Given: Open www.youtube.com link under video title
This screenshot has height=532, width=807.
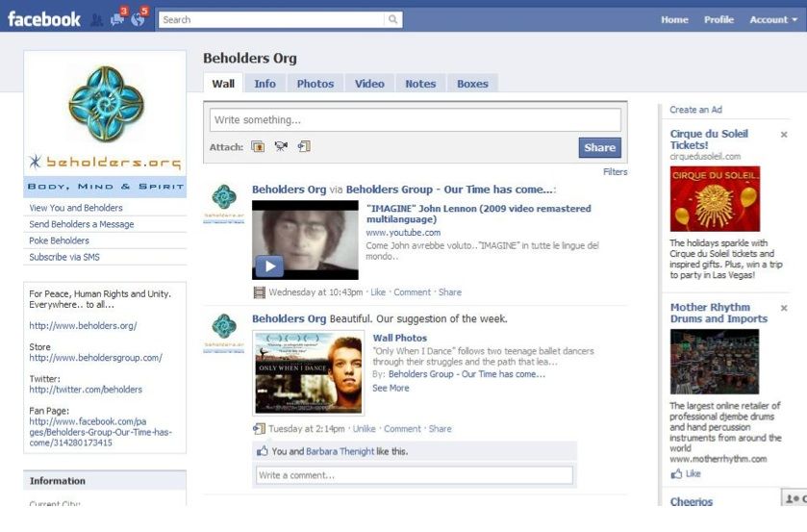Looking at the screenshot, I should (x=403, y=233).
